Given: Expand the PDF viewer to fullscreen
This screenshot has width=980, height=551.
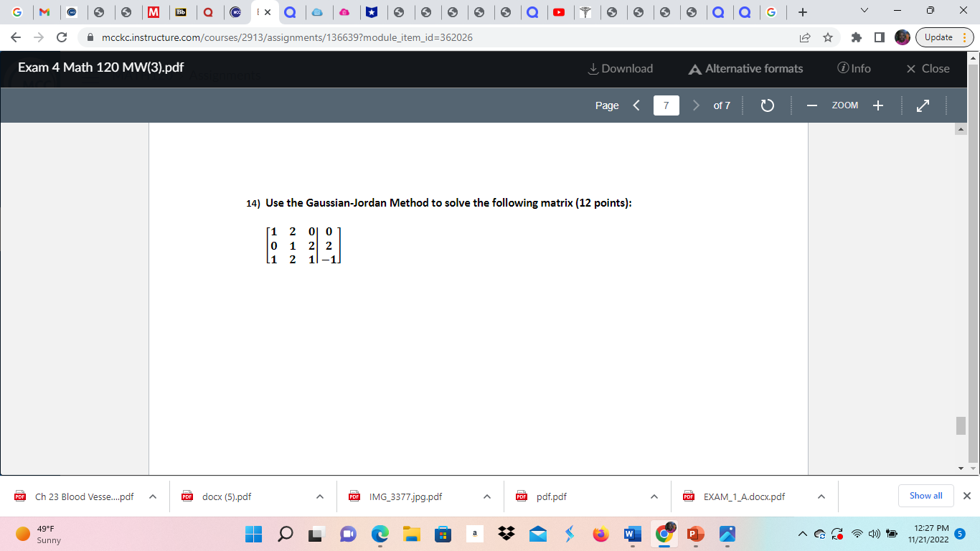Looking at the screenshot, I should click(923, 105).
